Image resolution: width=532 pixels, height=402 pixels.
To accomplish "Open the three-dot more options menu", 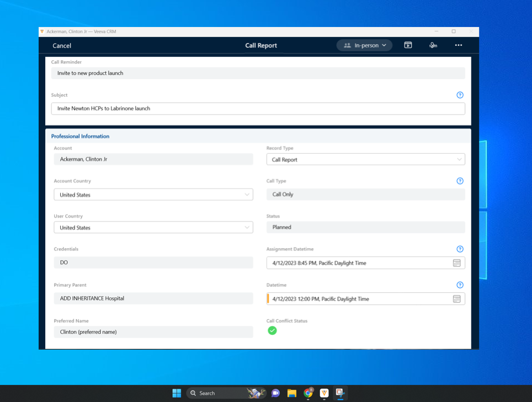I will point(458,45).
